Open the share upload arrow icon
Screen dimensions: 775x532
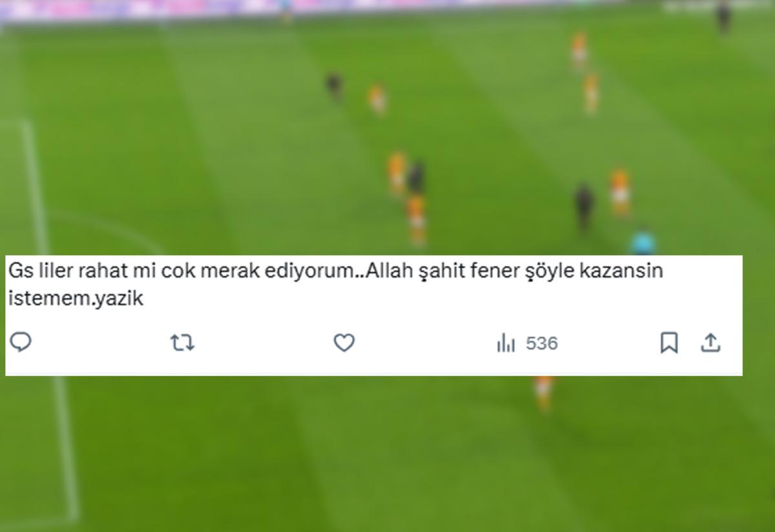(710, 343)
